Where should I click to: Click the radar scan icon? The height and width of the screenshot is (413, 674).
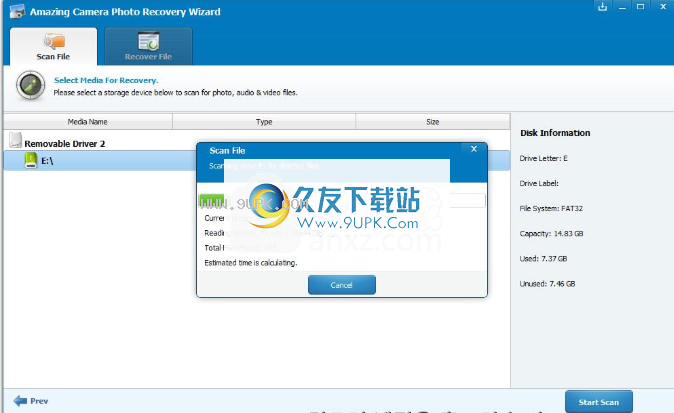pyautogui.click(x=31, y=85)
